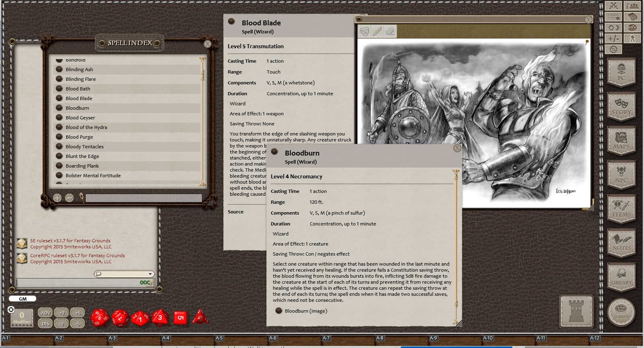This screenshot has height=348, width=644.
Task: Open the Options gear icon
Action: point(613,49)
